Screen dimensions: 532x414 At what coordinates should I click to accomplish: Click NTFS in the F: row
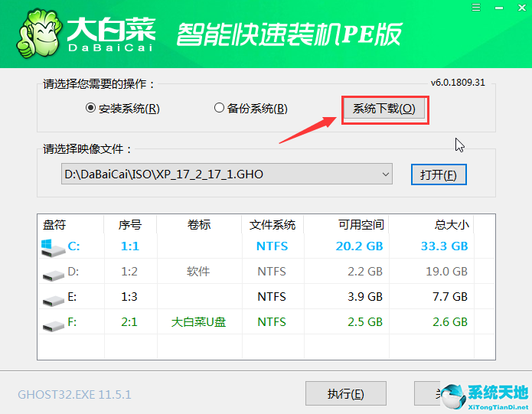[x=272, y=321]
